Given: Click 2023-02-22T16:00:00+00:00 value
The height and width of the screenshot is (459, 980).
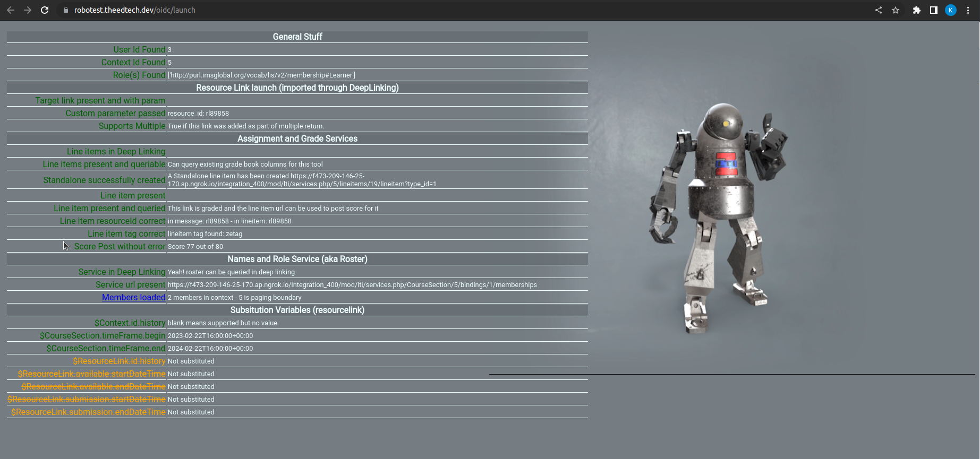Looking at the screenshot, I should pos(210,336).
